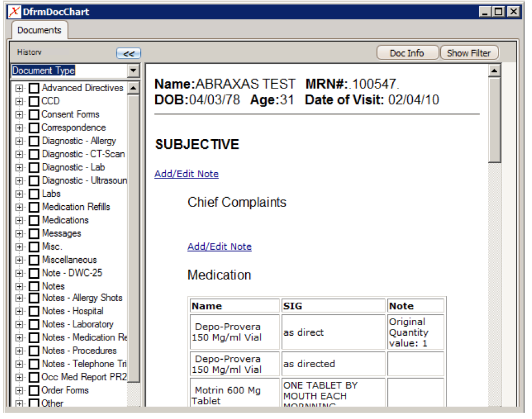This screenshot has width=532, height=419.
Task: Expand the Advanced Directives tree node
Action: click(19, 88)
